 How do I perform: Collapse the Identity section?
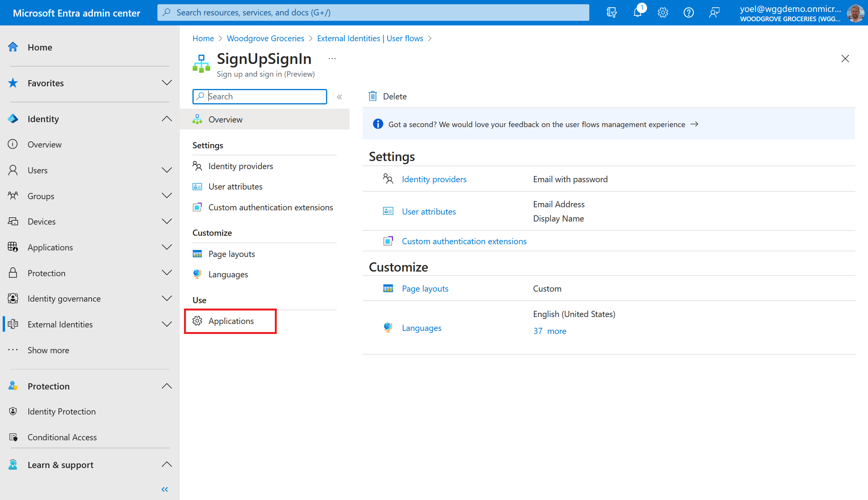167,119
